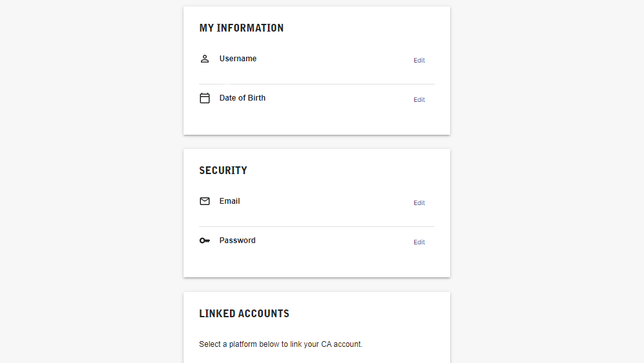Select the Password label

click(x=238, y=240)
